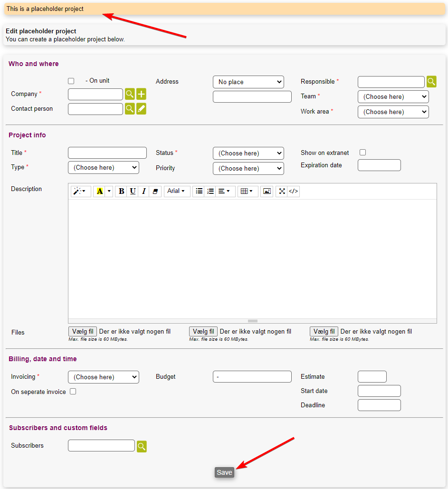448x489 pixels.
Task: Click the search icon next to Company field
Action: coord(130,94)
